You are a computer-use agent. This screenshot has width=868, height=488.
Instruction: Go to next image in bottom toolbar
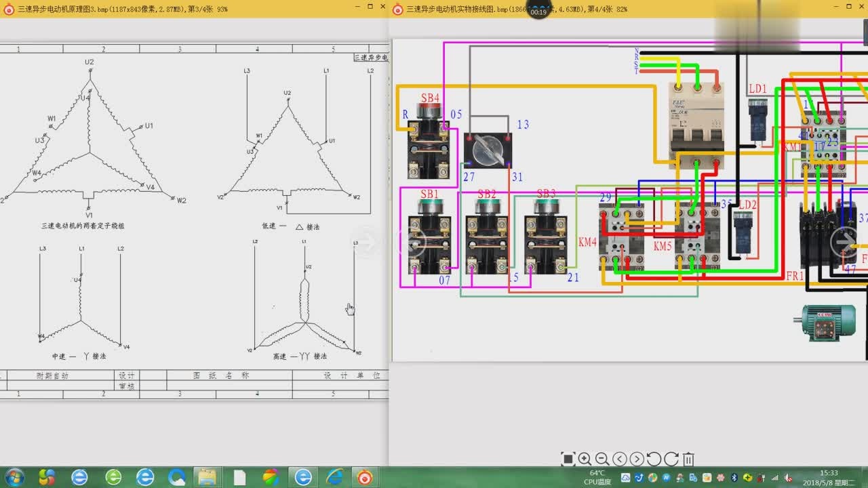tap(637, 459)
